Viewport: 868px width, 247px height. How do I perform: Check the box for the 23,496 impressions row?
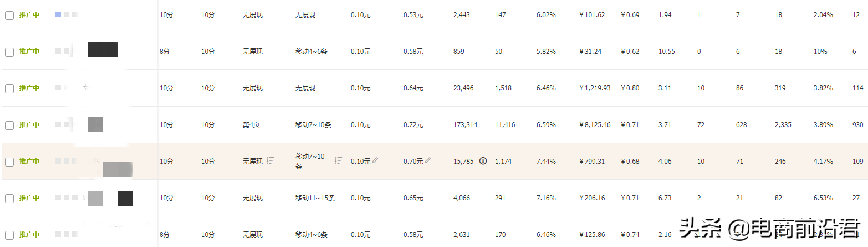coord(9,88)
